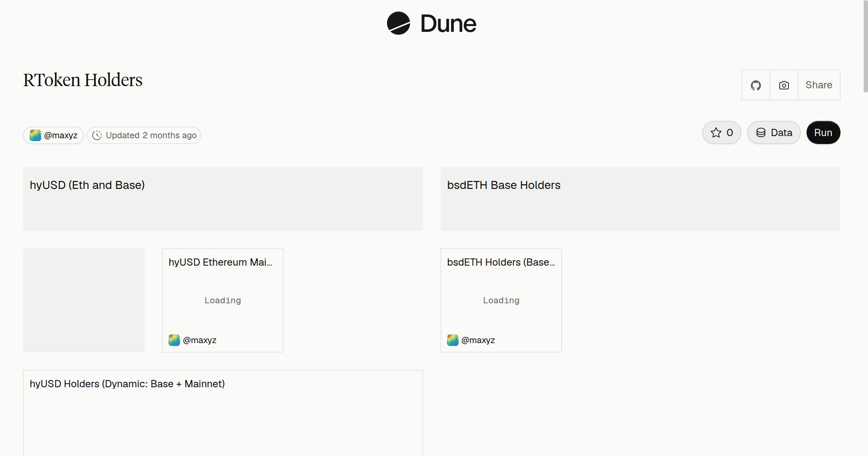Click maxyz avatar in bsdETH Holders widget

pos(453,340)
